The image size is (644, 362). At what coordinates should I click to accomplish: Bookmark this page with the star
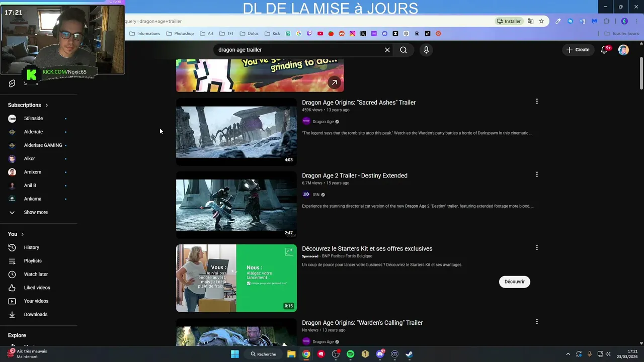point(541,21)
